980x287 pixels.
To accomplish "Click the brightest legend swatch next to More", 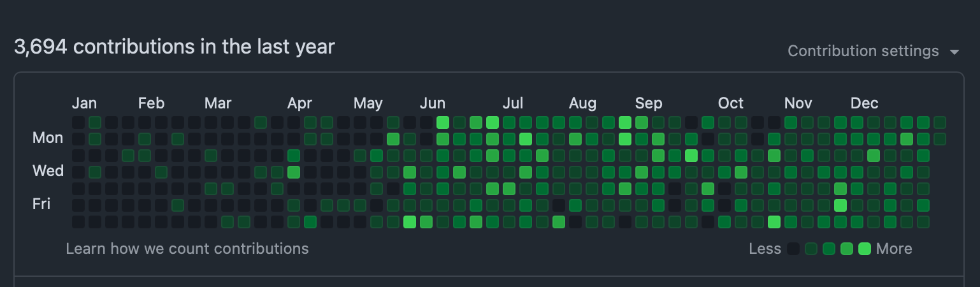I will (x=865, y=249).
